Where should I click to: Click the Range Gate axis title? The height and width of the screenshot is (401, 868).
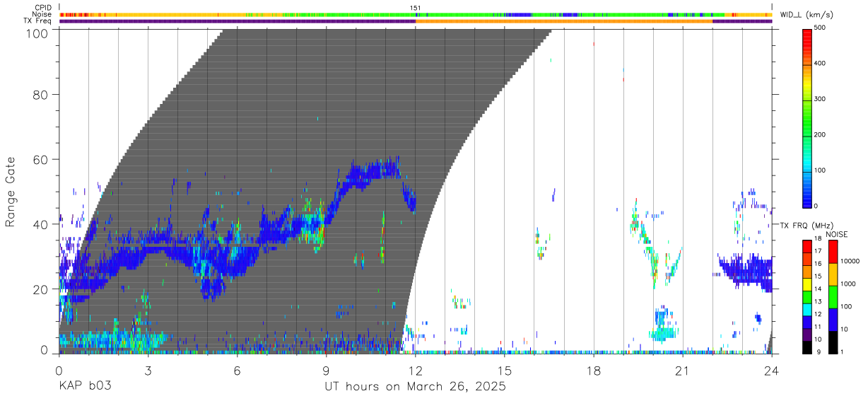[x=11, y=191]
